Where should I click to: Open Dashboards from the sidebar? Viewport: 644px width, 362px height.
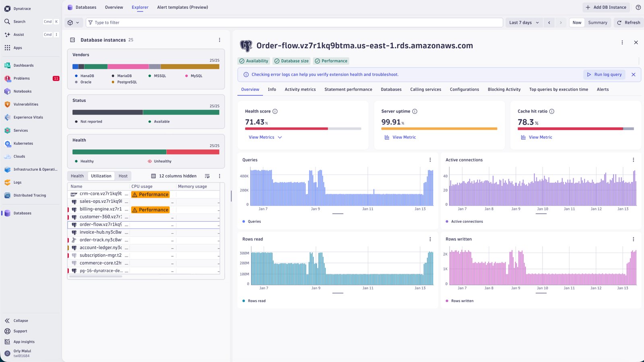tap(23, 65)
